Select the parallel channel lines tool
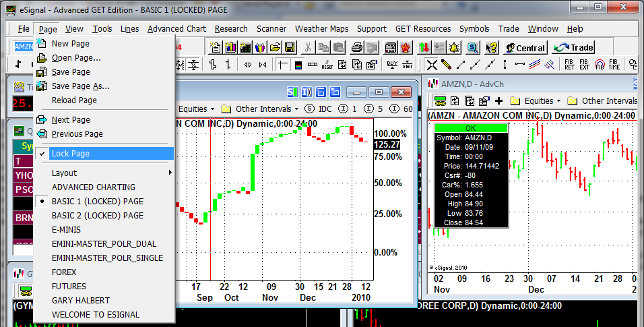 (534, 65)
